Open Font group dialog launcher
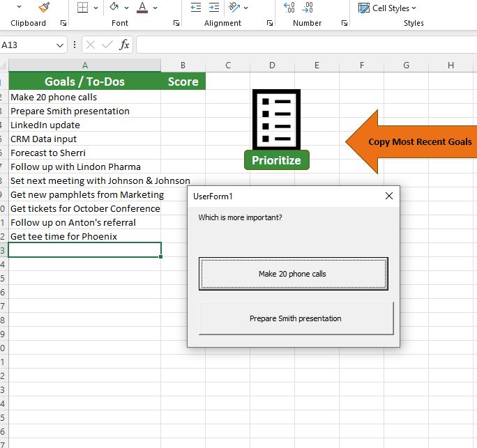Image resolution: width=477 pixels, height=448 pixels. click(176, 23)
